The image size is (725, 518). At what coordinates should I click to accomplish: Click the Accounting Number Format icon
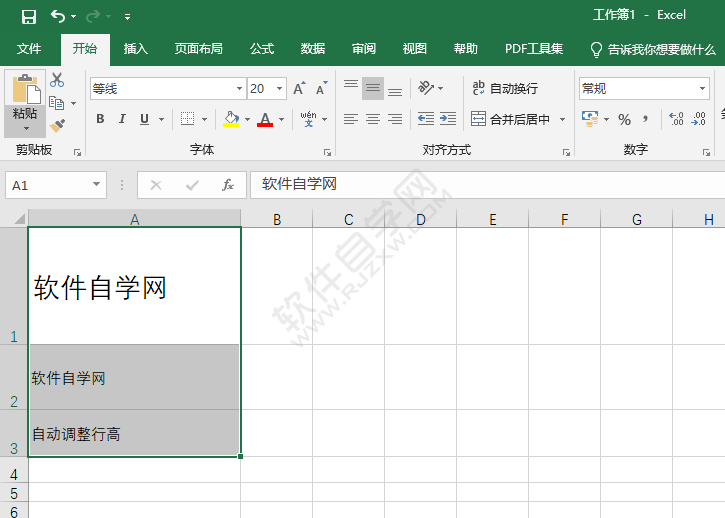(x=590, y=119)
